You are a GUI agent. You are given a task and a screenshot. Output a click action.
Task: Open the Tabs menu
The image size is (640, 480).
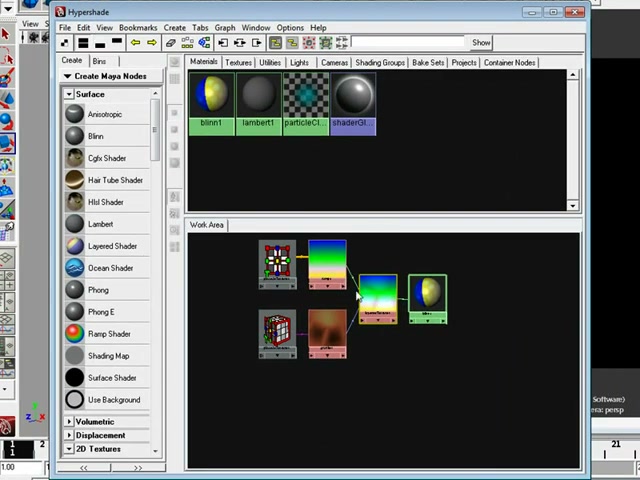[200, 28]
